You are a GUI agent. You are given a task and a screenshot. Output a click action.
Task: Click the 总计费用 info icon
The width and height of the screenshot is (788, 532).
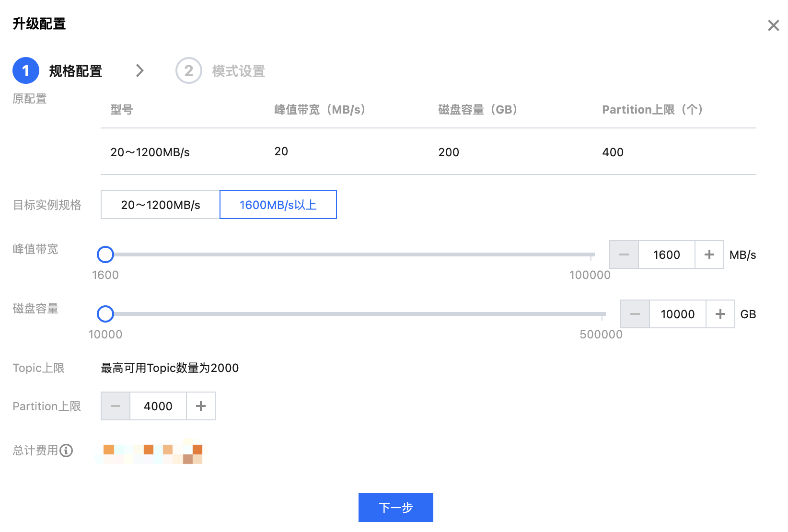(67, 451)
